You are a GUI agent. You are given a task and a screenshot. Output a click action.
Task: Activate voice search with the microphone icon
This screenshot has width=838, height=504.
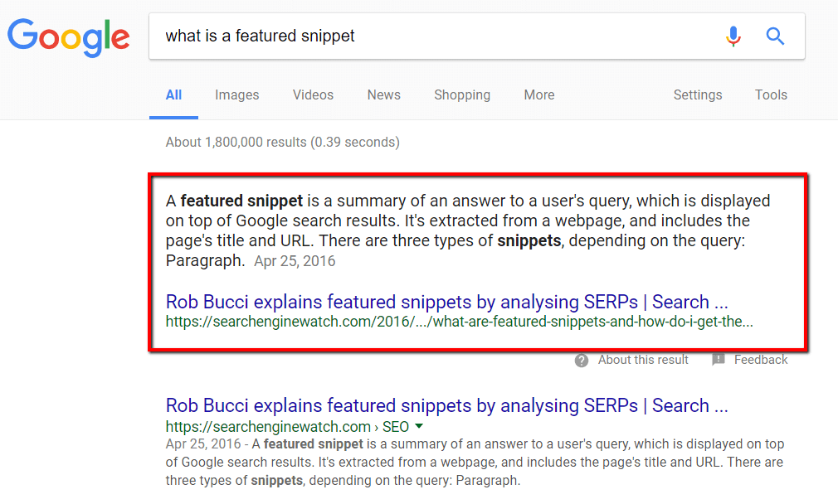733,36
